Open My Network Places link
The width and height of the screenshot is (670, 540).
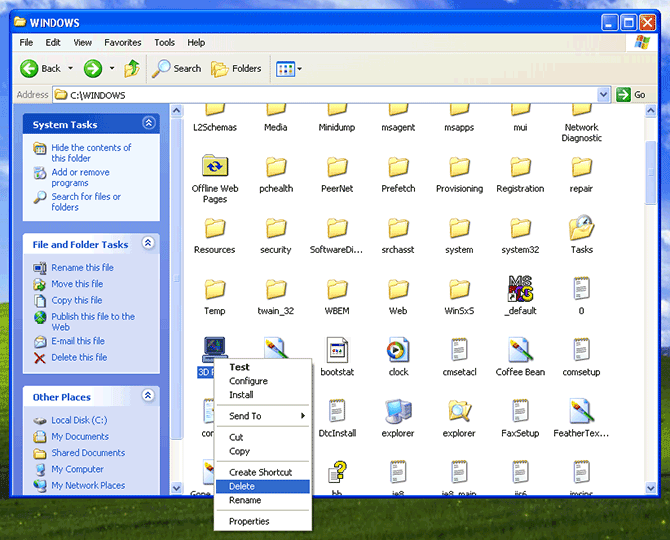tap(88, 485)
